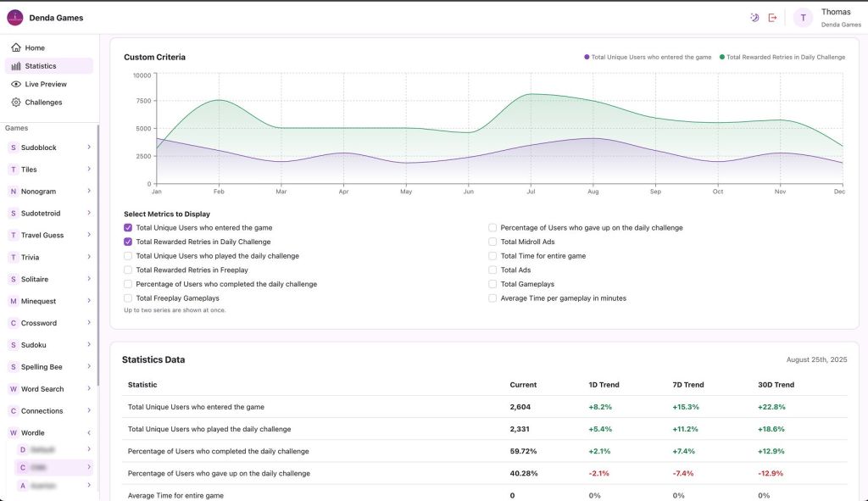Open the Statistics sidebar item
The height and width of the screenshot is (501, 868).
pyautogui.click(x=41, y=66)
